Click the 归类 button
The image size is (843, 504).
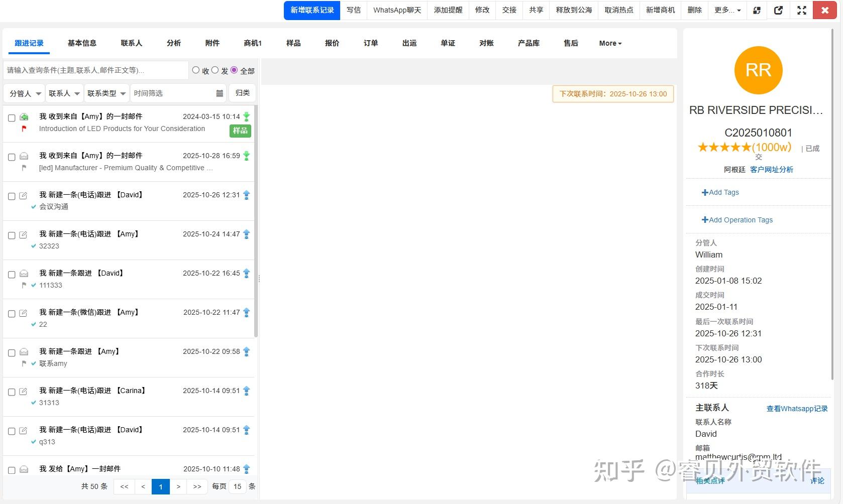point(243,93)
